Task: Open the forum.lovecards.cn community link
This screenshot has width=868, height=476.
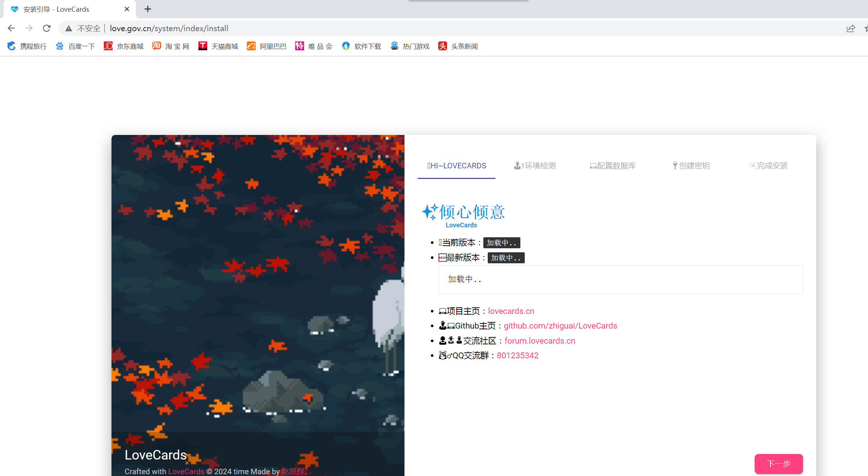Action: point(539,341)
